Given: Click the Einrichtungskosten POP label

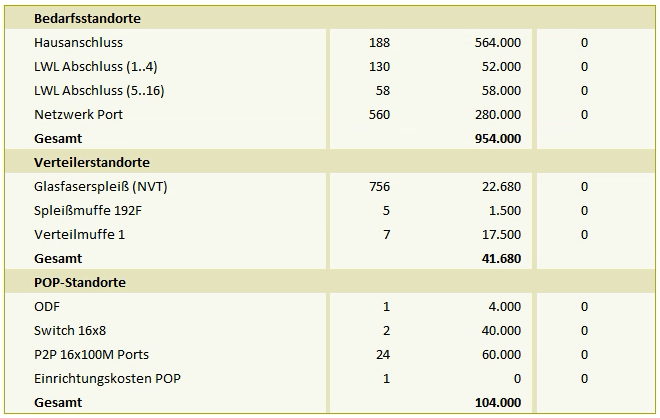Looking at the screenshot, I should [x=107, y=378].
